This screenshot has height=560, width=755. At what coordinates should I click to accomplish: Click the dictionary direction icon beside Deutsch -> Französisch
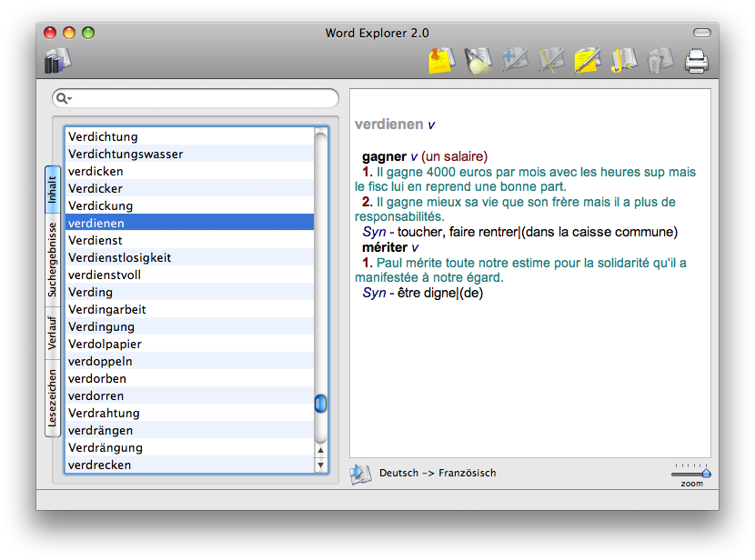coord(361,474)
